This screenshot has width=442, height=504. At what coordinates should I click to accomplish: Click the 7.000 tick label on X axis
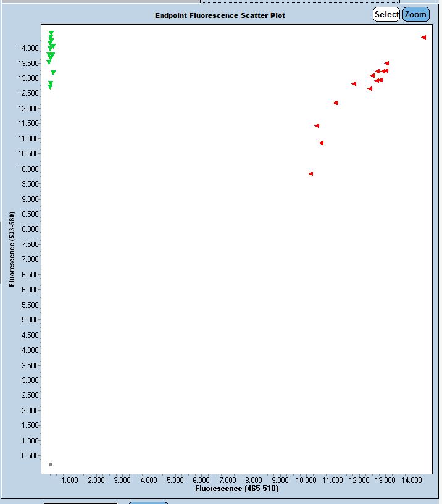228,480
